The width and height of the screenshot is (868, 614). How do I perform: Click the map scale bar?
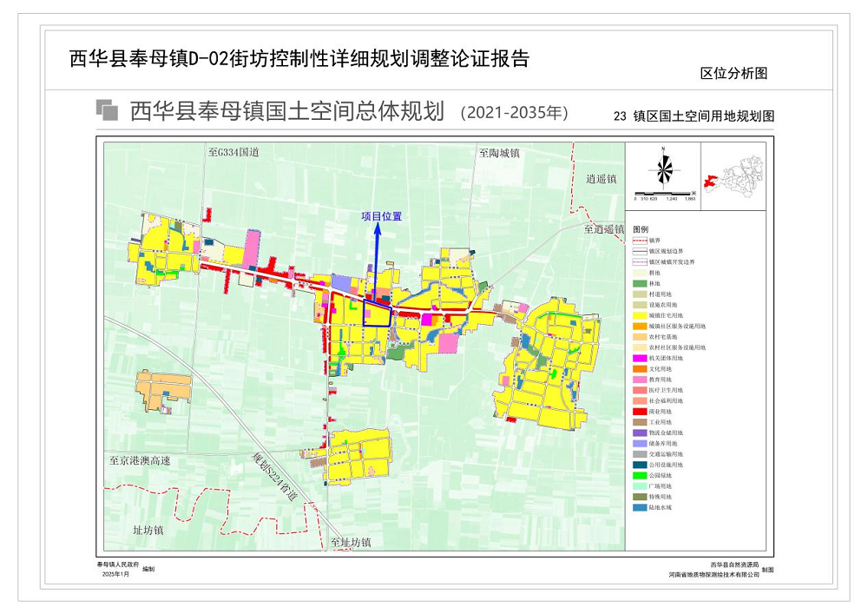[x=665, y=193]
